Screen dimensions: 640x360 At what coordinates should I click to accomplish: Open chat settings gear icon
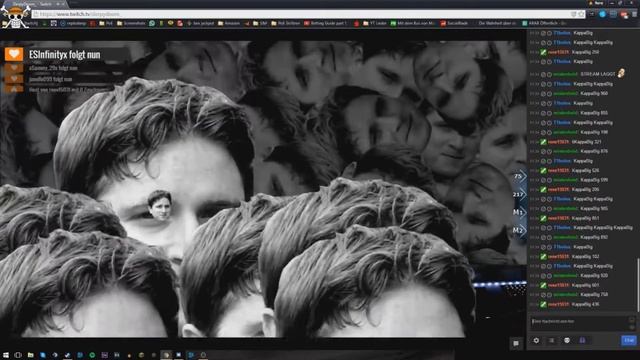click(536, 340)
